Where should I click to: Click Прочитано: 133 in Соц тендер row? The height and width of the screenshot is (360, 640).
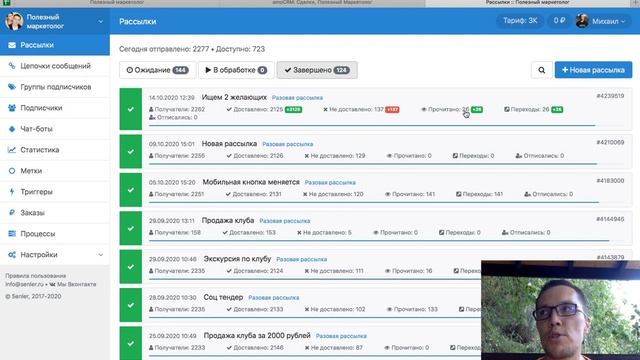(x=412, y=309)
